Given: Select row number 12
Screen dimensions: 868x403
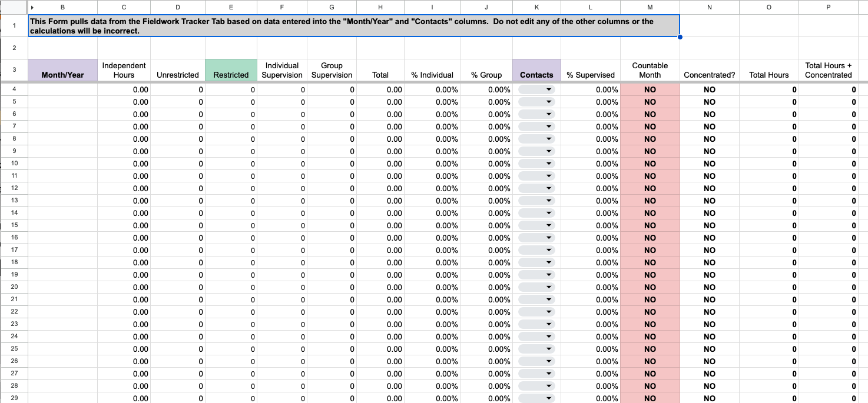Looking at the screenshot, I should (14, 188).
